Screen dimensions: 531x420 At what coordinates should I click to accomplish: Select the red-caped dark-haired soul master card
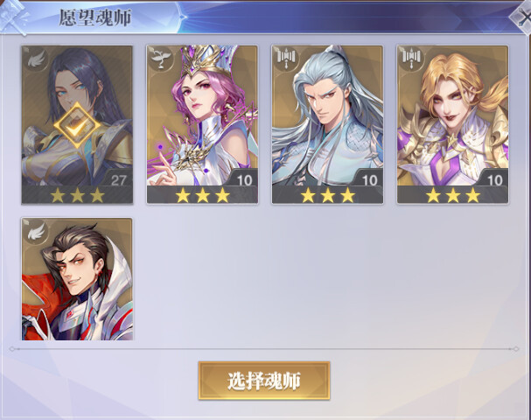pos(77,279)
